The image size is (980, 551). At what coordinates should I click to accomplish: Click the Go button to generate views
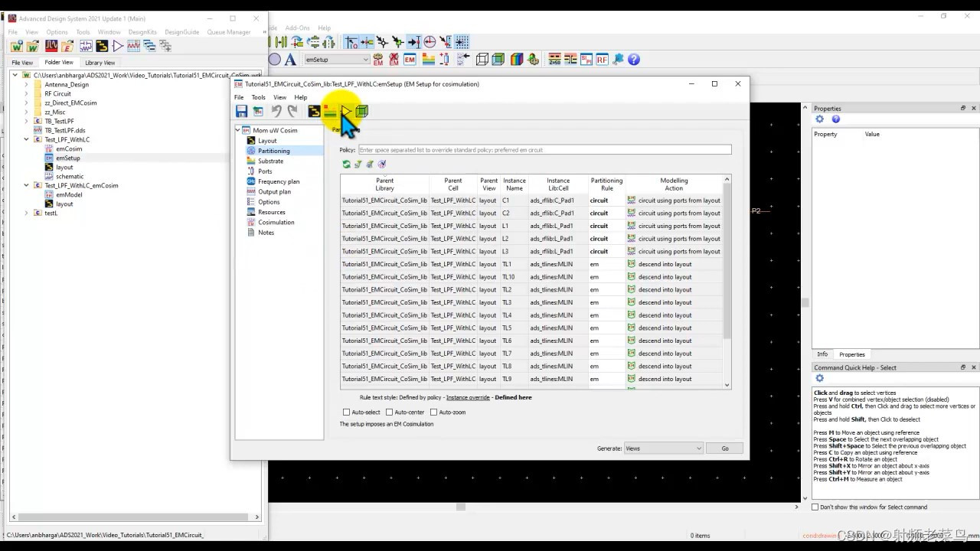(x=724, y=448)
